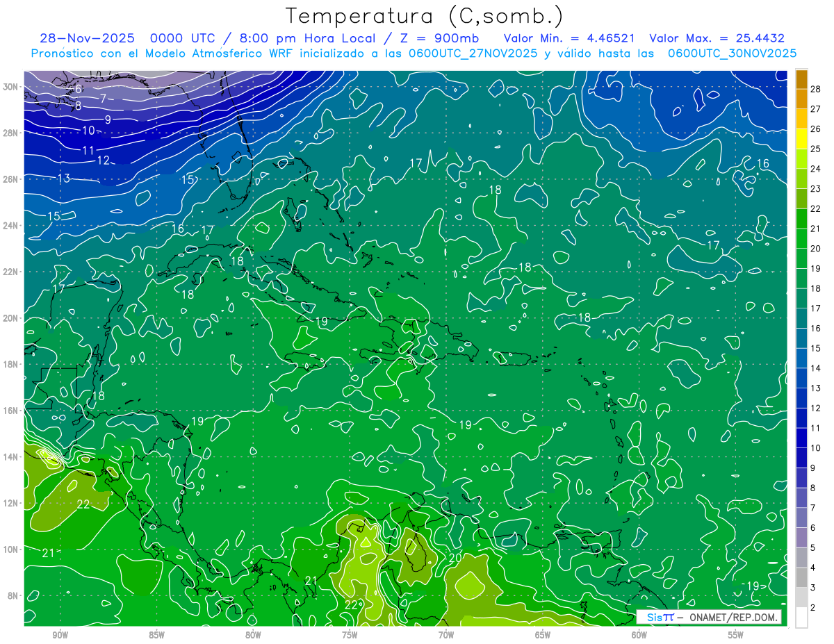Click contour label "20" near Venezuela coast

456,558
